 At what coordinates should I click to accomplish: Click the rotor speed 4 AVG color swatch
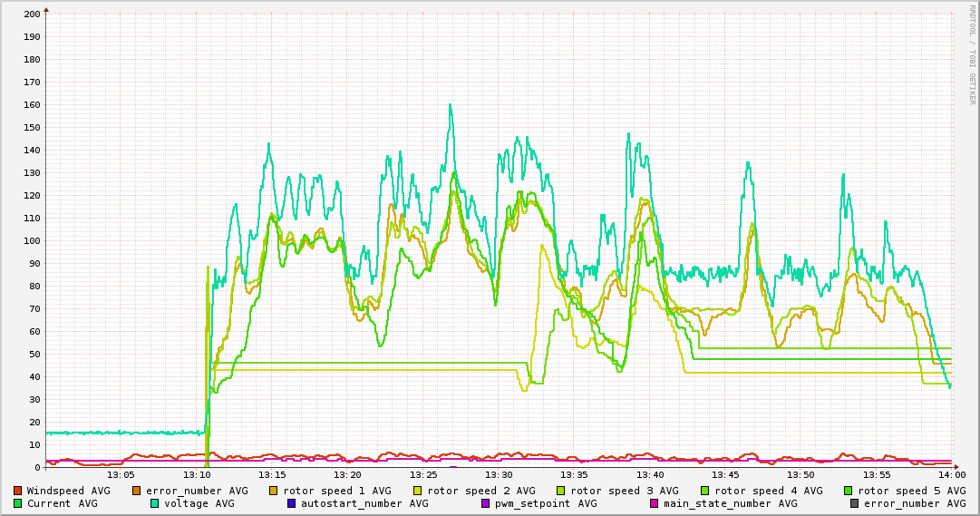point(705,491)
